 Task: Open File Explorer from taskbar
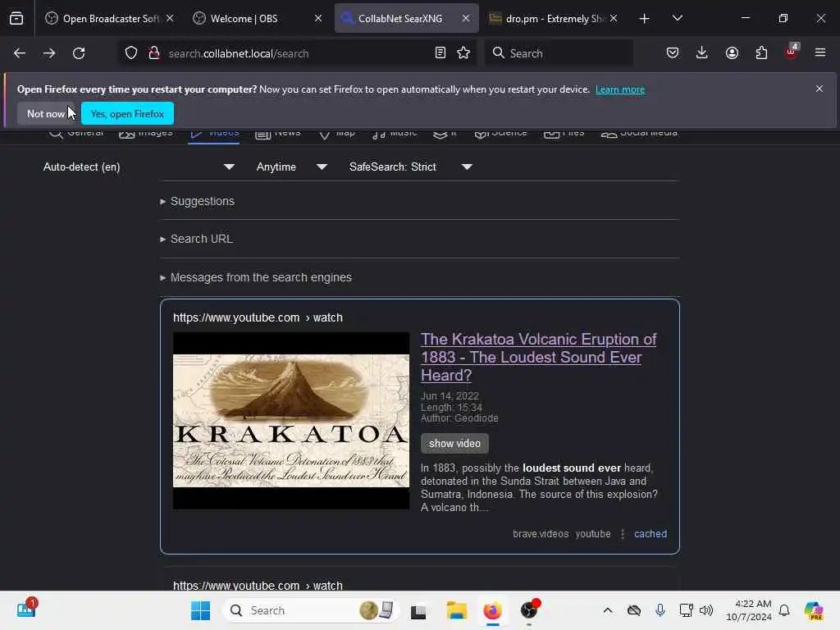(456, 610)
